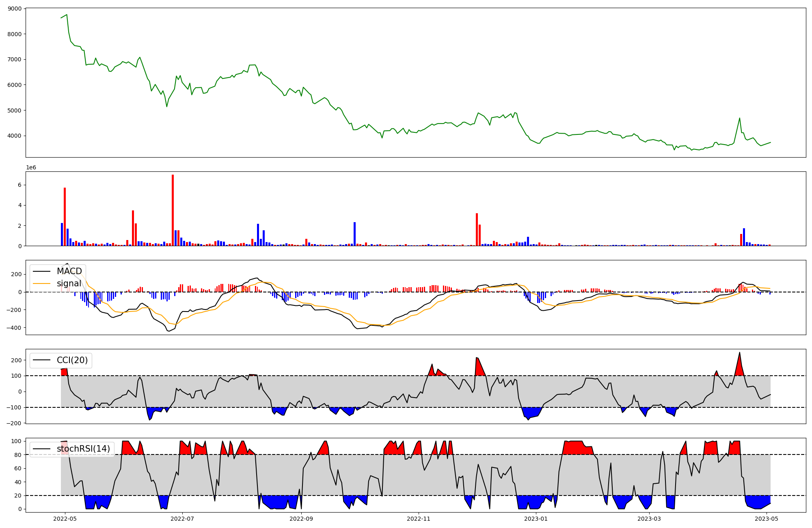Image resolution: width=812 pixels, height=528 pixels.
Task: Click the CCI(20) legend entry
Action: point(72,360)
